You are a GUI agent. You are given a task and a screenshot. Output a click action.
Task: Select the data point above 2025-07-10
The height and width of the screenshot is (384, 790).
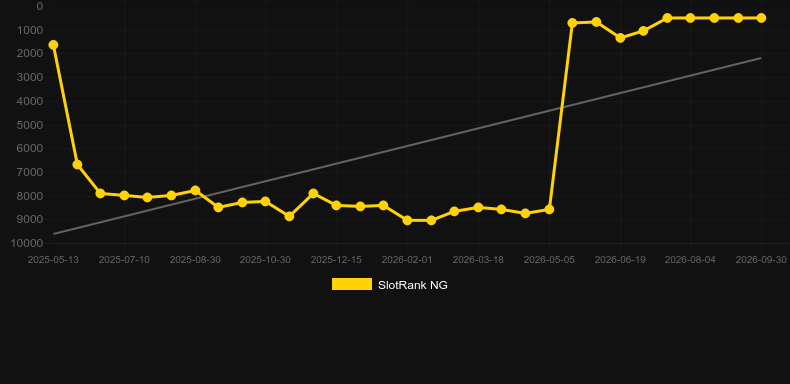pyautogui.click(x=124, y=195)
